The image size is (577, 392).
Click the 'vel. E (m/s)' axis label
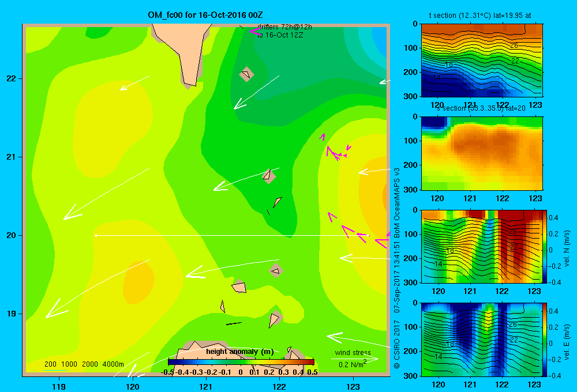(x=567, y=342)
